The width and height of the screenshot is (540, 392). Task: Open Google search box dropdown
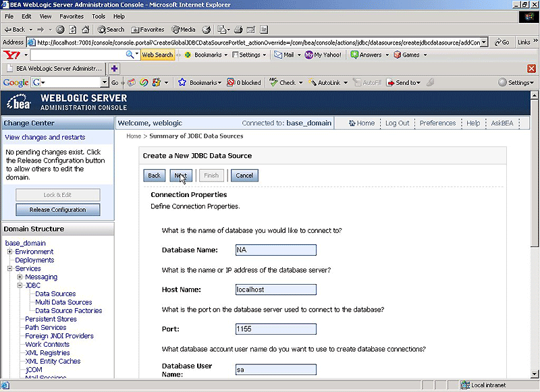click(105, 82)
